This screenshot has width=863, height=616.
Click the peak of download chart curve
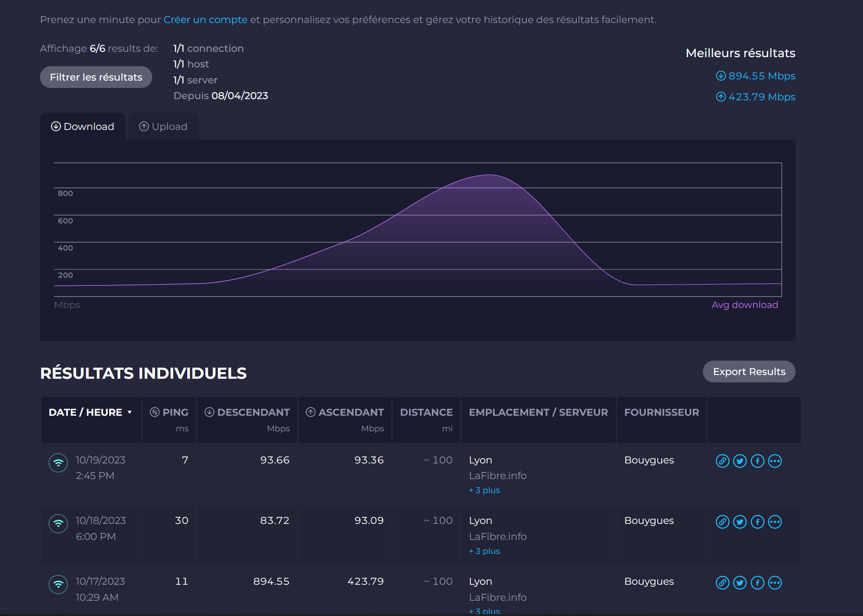tap(489, 175)
